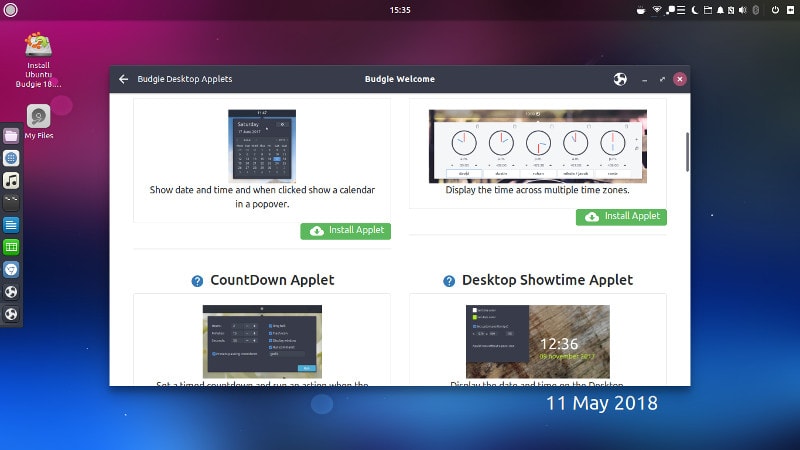Install the calendar clock applet

pyautogui.click(x=345, y=231)
